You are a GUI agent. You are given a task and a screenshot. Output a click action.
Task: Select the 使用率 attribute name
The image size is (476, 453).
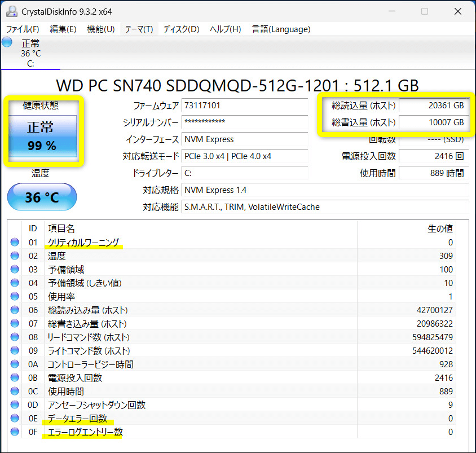[x=61, y=296]
